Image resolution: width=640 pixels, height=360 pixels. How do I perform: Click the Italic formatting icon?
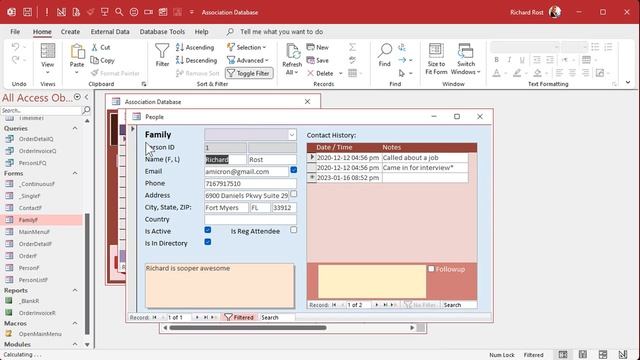509,60
